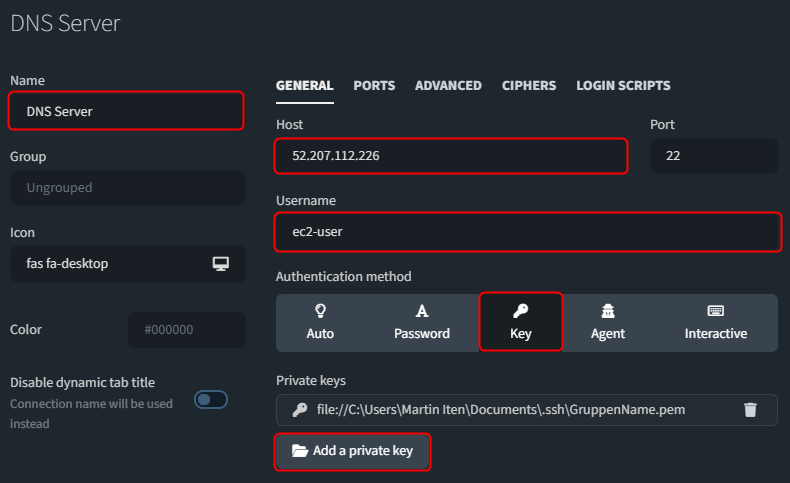Open the Group field set to Ungrouped
The width and height of the screenshot is (790, 483).
[127, 188]
